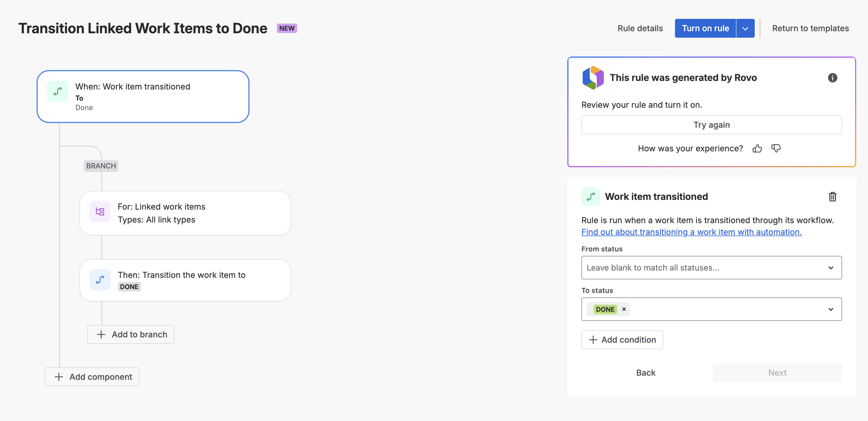Open the From status dropdown
The width and height of the screenshot is (868, 421).
coord(831,268)
